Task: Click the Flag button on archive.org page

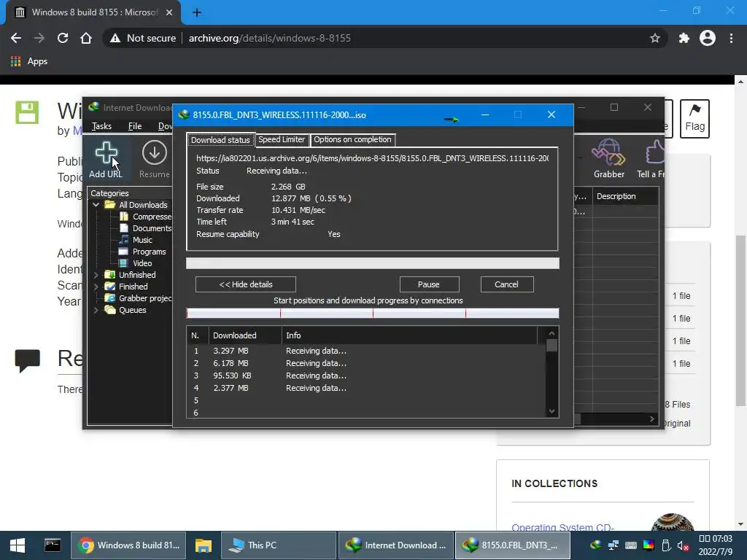Action: [694, 119]
